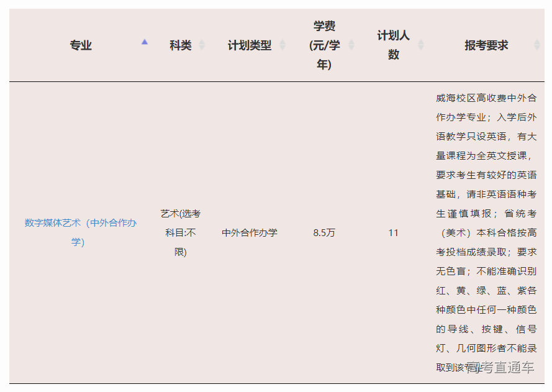Click the 专业 column header text

[x=81, y=45]
